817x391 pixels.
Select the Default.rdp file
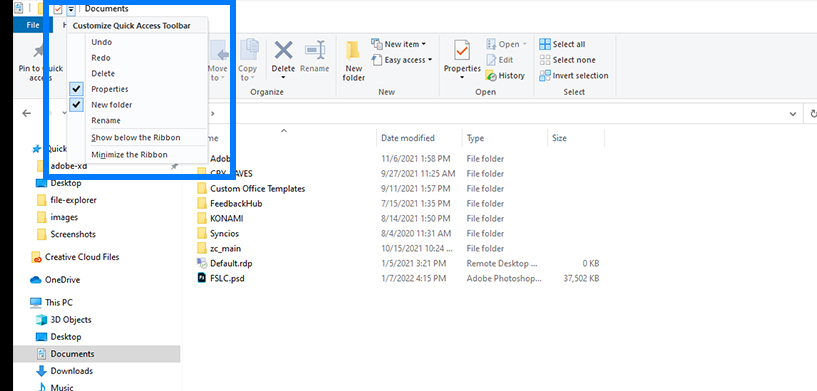[231, 264]
